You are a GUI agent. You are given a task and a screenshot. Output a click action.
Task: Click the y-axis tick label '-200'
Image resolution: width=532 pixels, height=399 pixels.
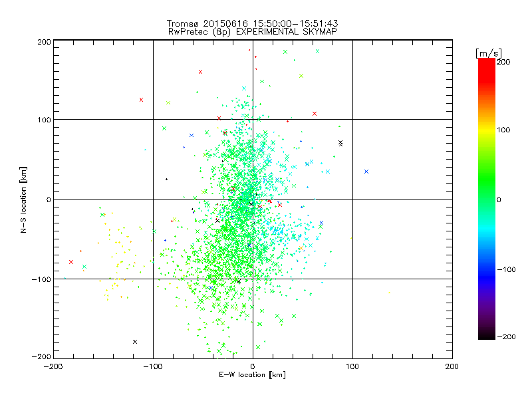pos(41,356)
